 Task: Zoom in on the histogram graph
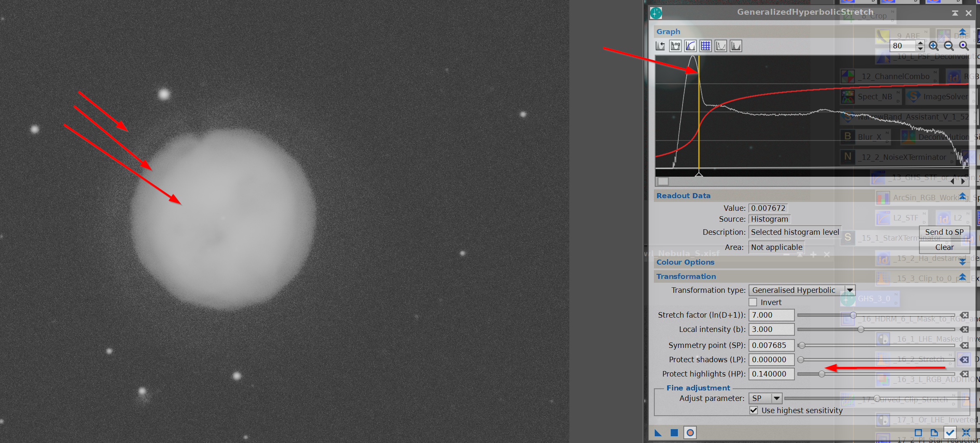tap(933, 46)
